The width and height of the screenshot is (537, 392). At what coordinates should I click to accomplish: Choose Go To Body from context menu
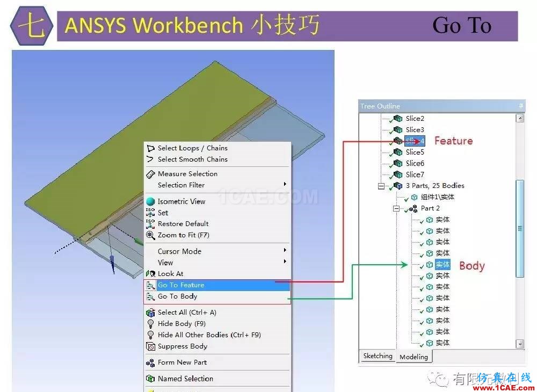(x=217, y=296)
